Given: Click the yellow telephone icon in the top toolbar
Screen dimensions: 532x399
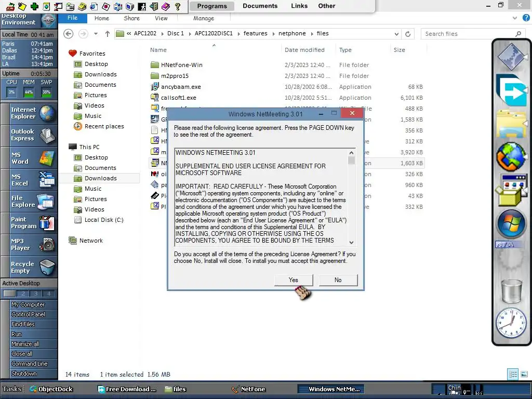Looking at the screenshot, I should [82, 6].
